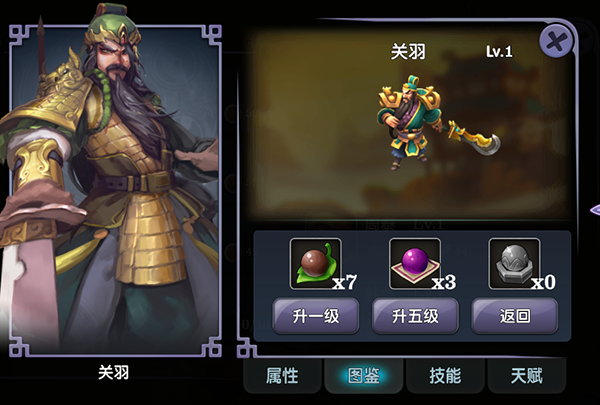The width and height of the screenshot is (600, 405).
Task: Open the 天赋 tab
Action: 527,376
